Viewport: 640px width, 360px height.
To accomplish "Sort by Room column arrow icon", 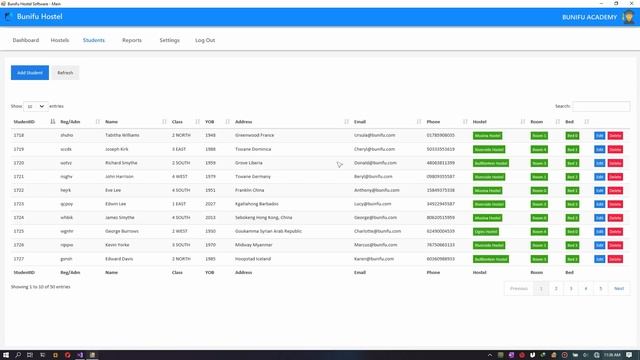I will (558, 122).
